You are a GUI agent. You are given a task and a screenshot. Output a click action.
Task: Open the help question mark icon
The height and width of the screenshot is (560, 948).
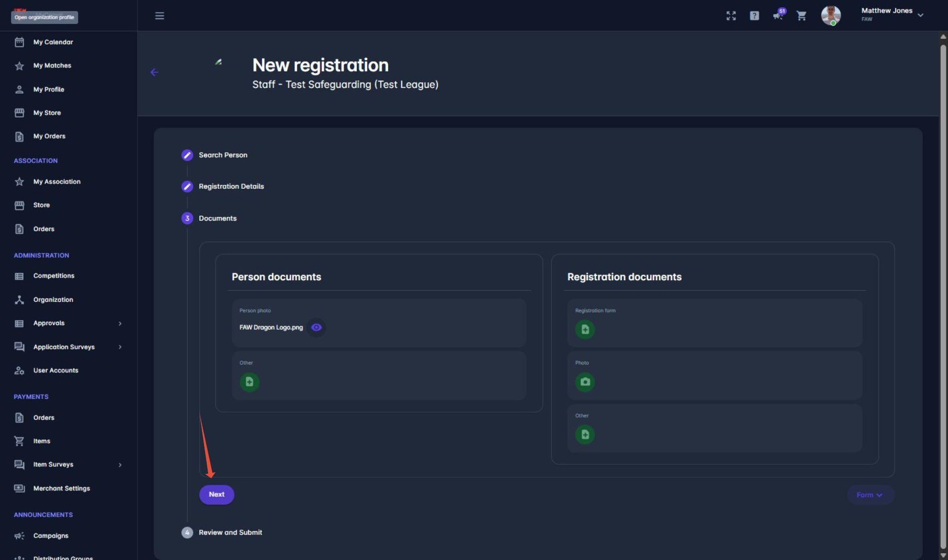pyautogui.click(x=754, y=16)
